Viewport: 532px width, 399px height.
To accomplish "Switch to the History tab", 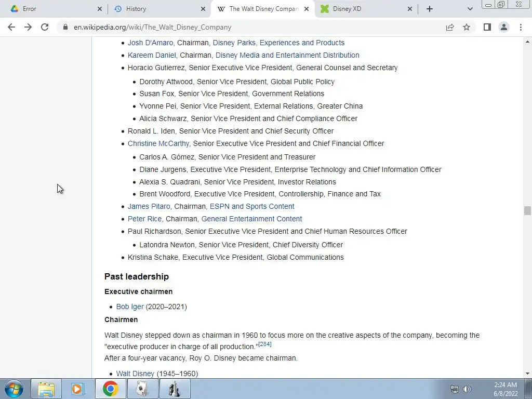I will click(158, 9).
